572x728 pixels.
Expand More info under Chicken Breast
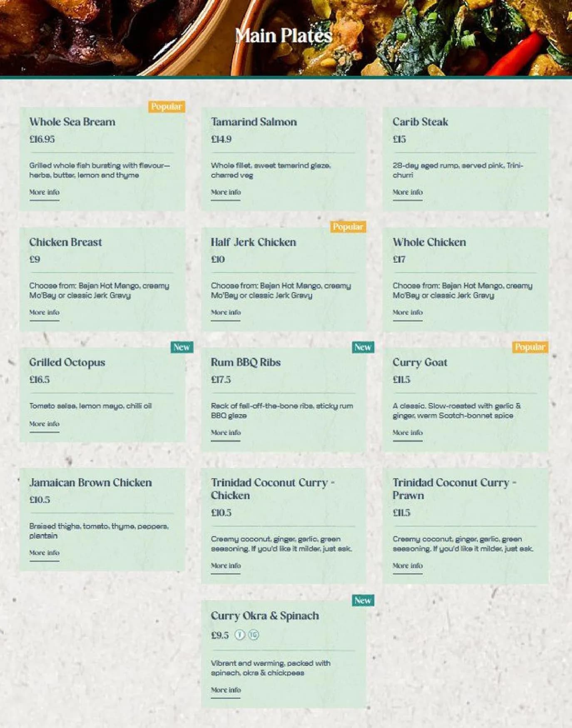point(44,312)
